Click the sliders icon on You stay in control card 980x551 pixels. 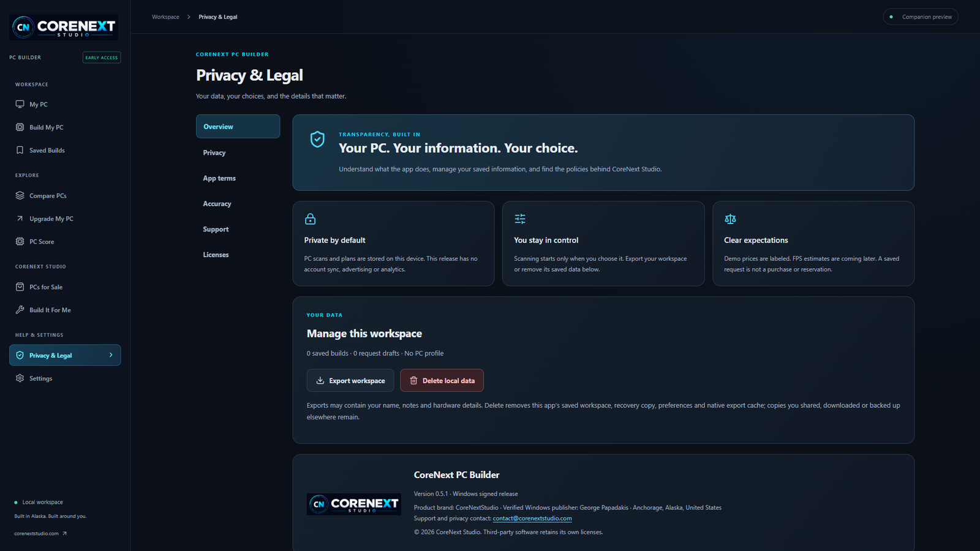520,219
